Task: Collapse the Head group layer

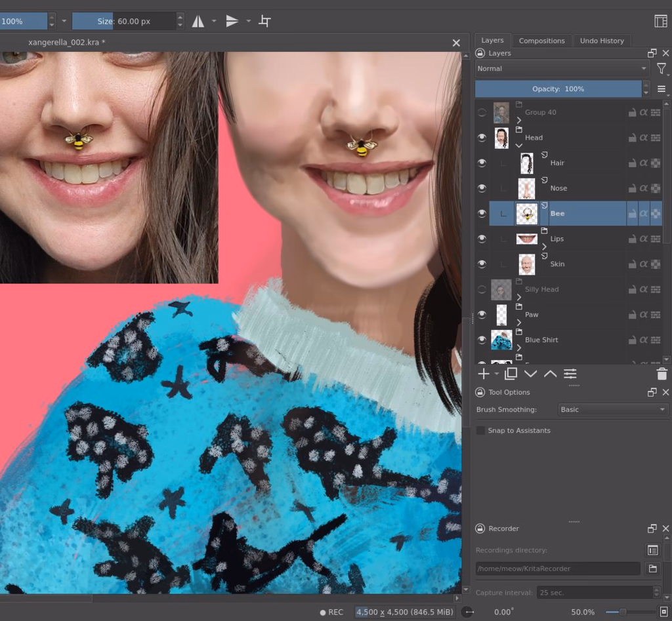Action: click(x=518, y=146)
